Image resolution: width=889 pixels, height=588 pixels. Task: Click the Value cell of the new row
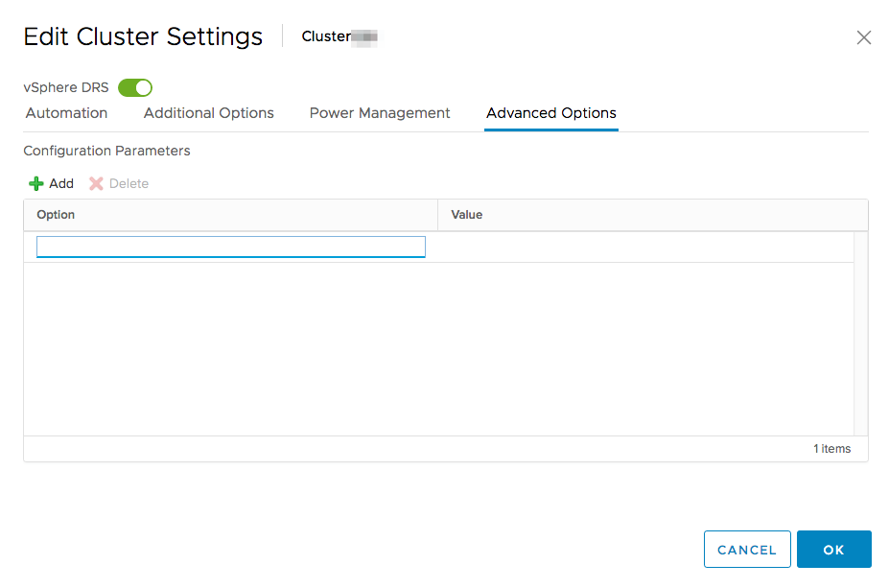[643, 247]
